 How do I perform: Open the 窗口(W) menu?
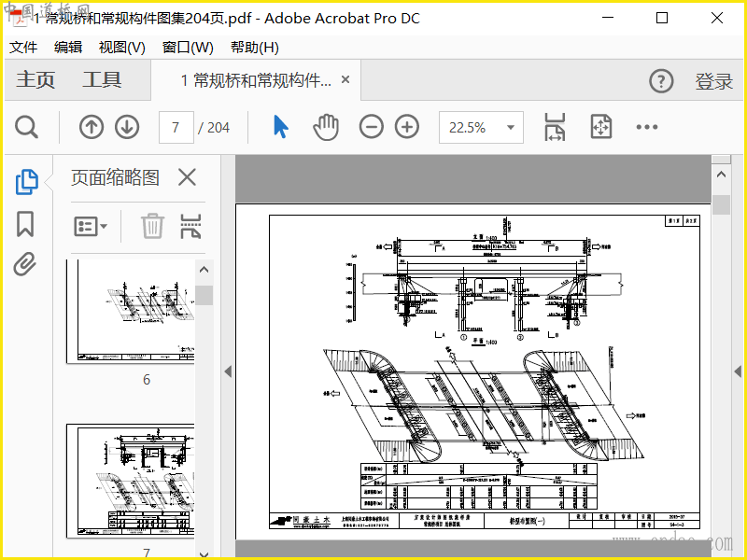tap(188, 48)
